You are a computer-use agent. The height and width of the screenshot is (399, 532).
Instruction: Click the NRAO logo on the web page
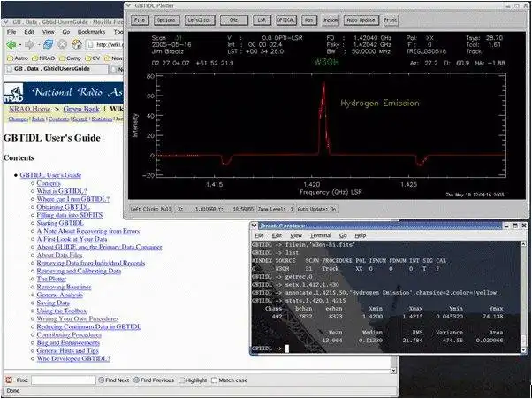(x=14, y=94)
